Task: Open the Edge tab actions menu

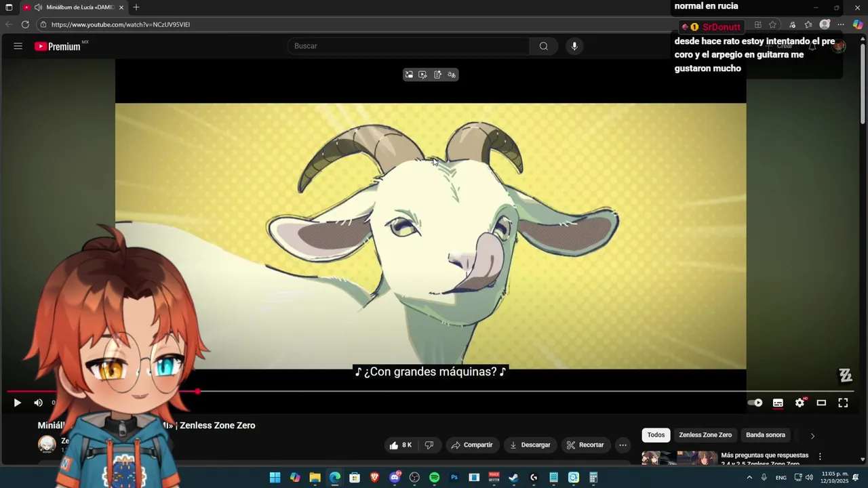Action: [x=9, y=7]
